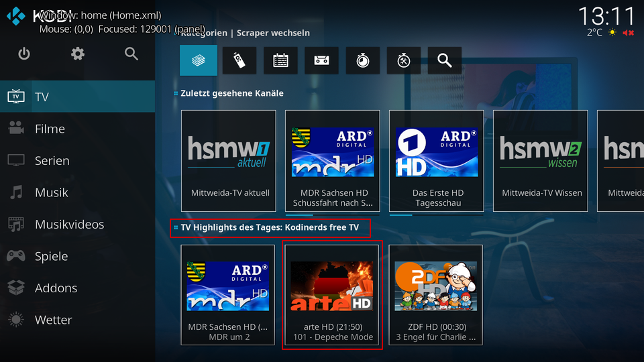Click progress bar under Das Erste HD
The height and width of the screenshot is (362, 644).
coord(437,215)
